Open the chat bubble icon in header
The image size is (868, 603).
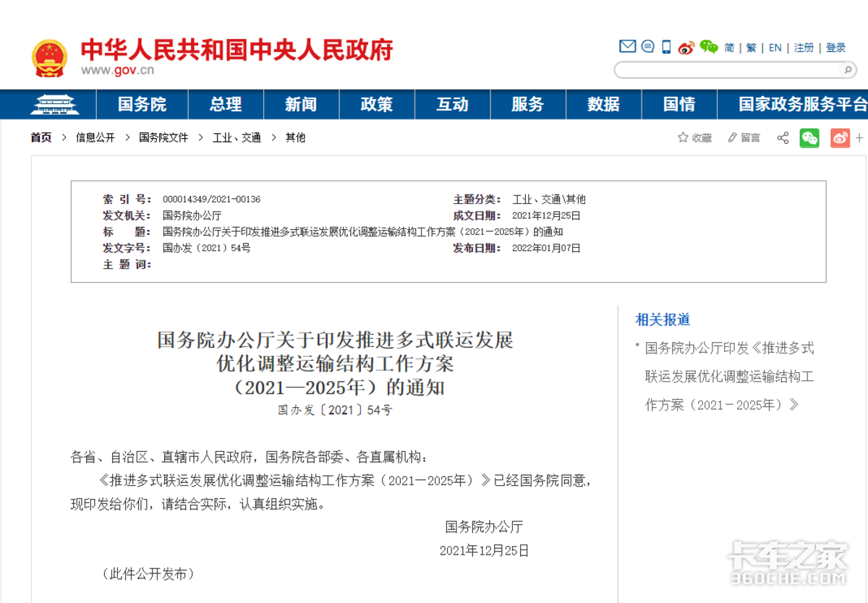click(647, 47)
